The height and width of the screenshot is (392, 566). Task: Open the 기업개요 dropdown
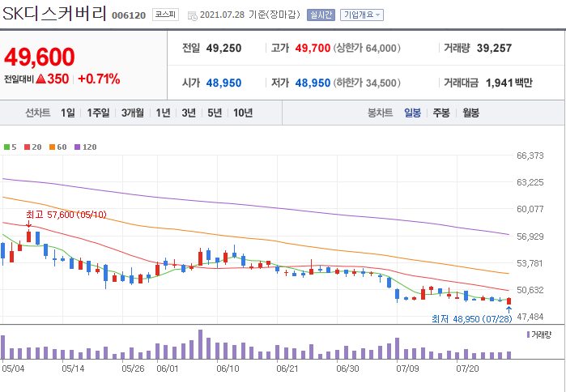(362, 15)
